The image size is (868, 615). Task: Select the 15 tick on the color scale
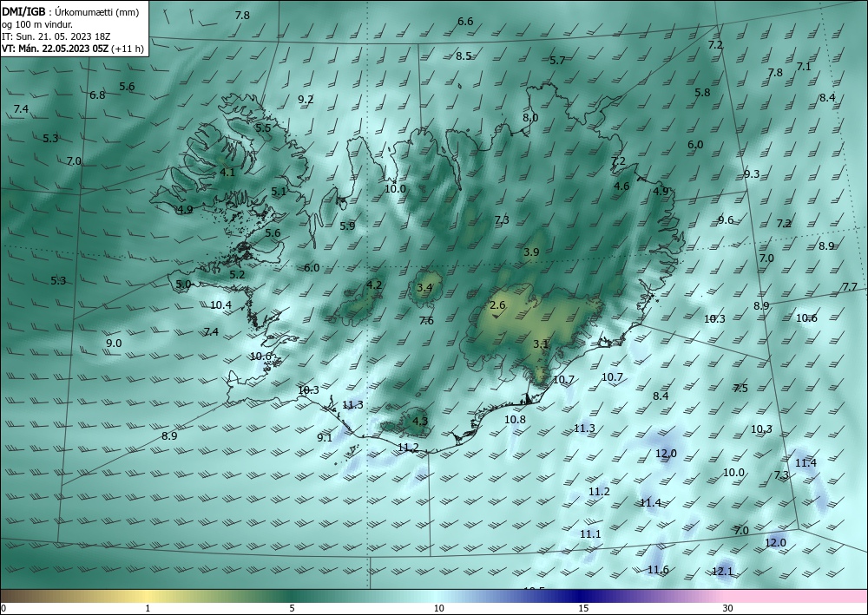pyautogui.click(x=583, y=608)
